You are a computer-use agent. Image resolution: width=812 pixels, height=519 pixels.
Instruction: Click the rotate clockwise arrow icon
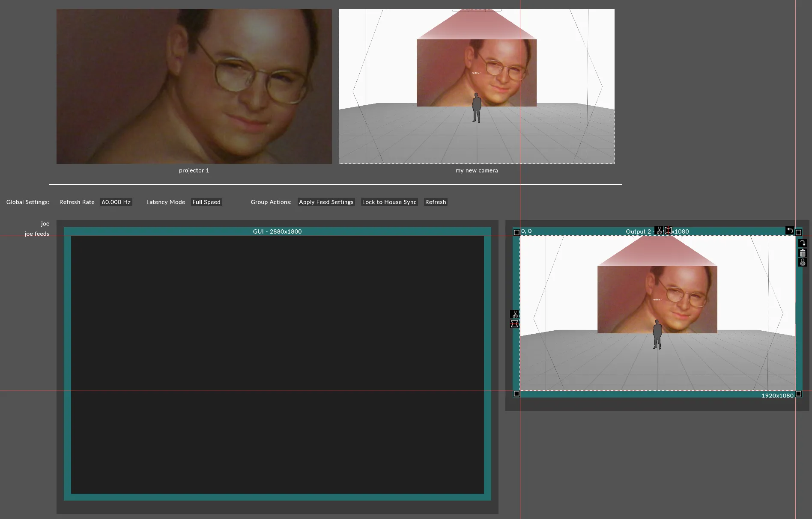pyautogui.click(x=803, y=243)
